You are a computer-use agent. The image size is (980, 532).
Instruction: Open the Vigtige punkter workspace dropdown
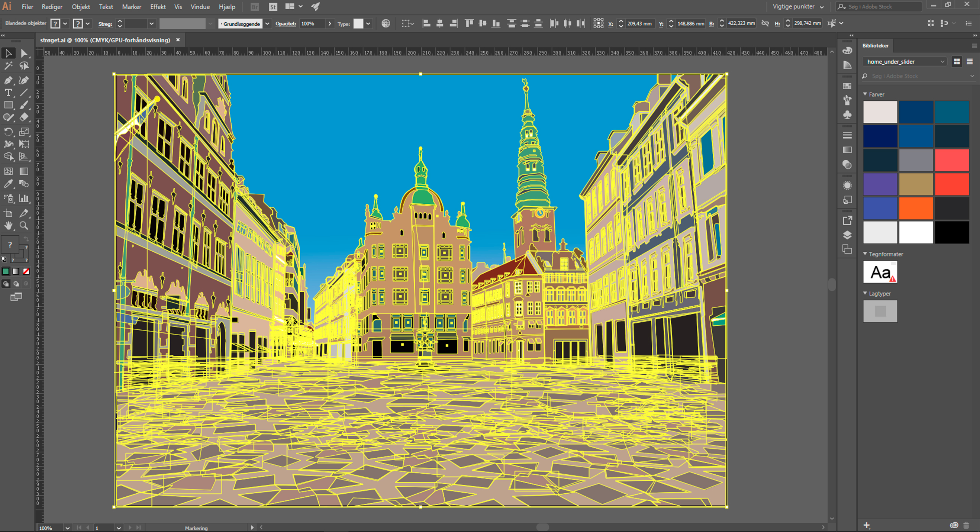(x=798, y=7)
